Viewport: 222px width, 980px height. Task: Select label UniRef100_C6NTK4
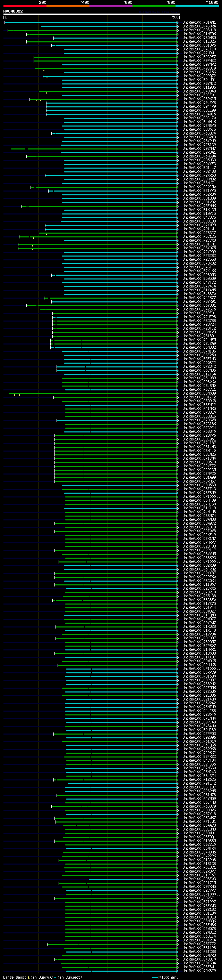[x=199, y=848]
